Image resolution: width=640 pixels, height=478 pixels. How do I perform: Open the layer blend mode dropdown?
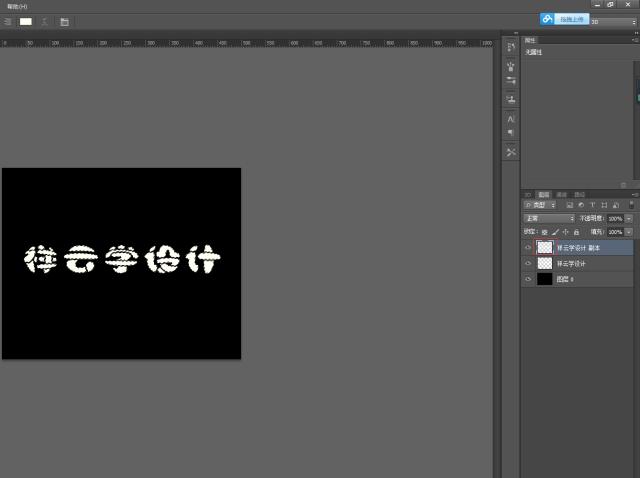point(549,218)
